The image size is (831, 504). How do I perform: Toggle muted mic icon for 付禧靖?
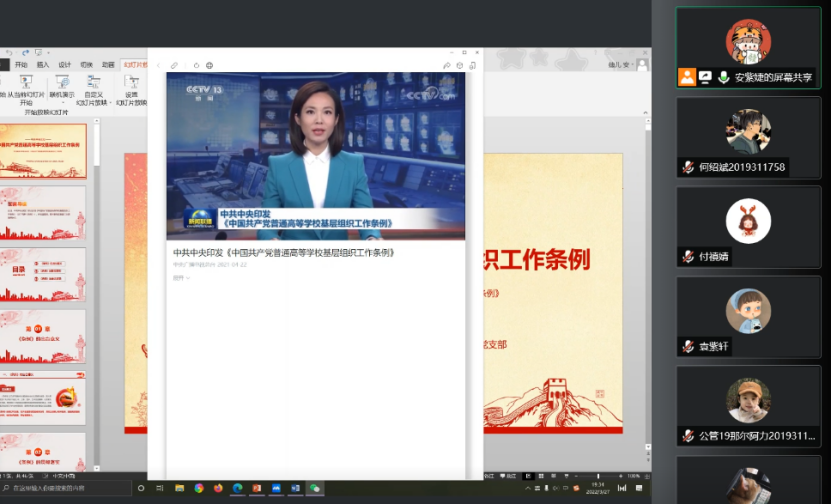click(x=688, y=256)
